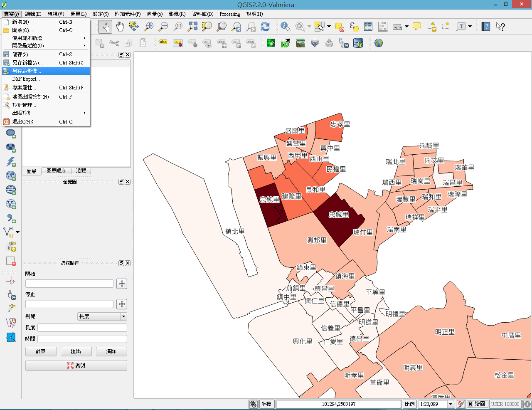Open the field calculator abacus icon
The width and height of the screenshot is (532, 410).
click(383, 27)
